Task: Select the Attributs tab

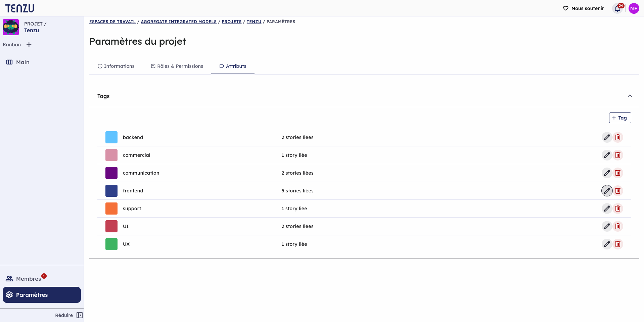Action: [233, 66]
